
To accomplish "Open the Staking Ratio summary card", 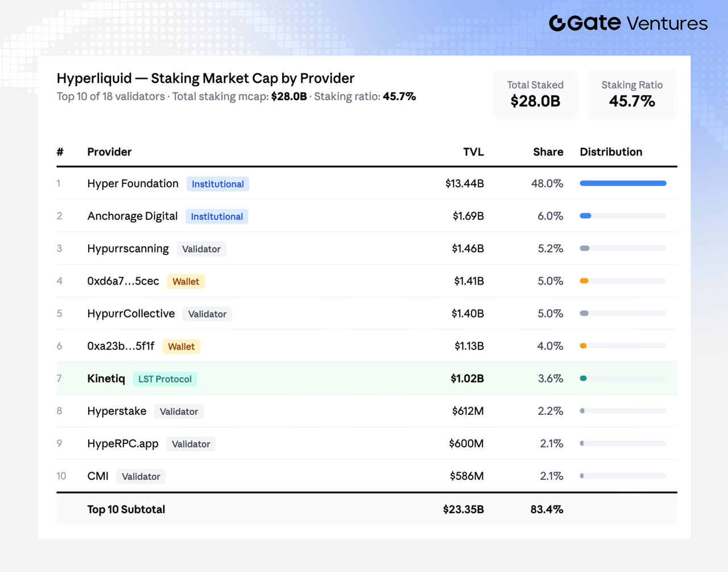I will click(632, 94).
